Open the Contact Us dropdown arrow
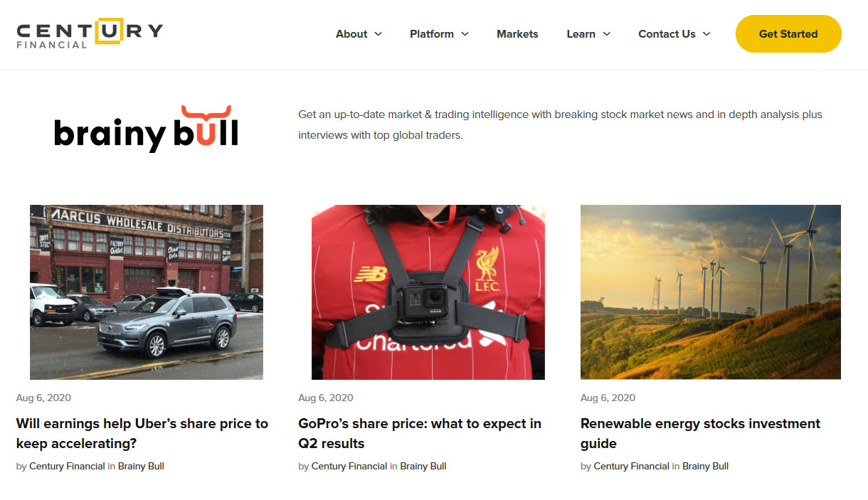This screenshot has height=500, width=868. pyautogui.click(x=706, y=34)
